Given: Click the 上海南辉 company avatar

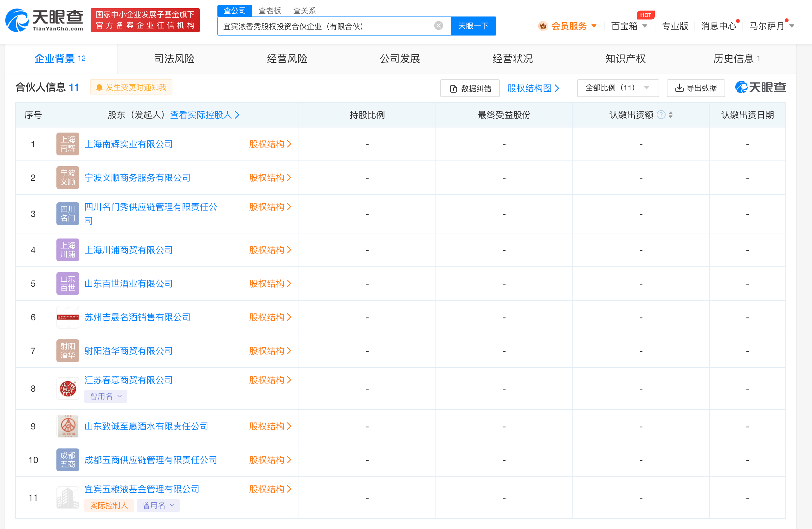Looking at the screenshot, I should click(68, 144).
